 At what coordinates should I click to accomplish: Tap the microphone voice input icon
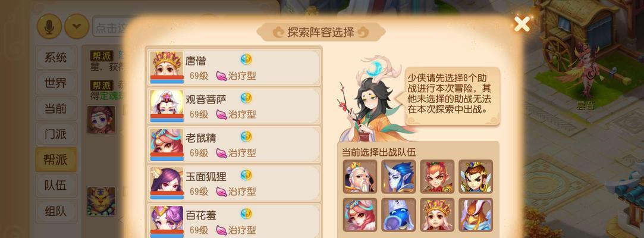tap(49, 26)
